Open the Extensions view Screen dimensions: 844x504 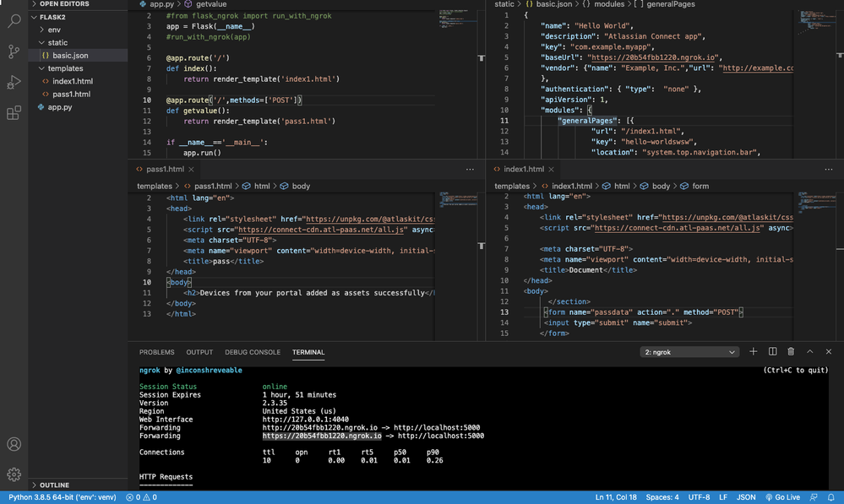click(13, 112)
